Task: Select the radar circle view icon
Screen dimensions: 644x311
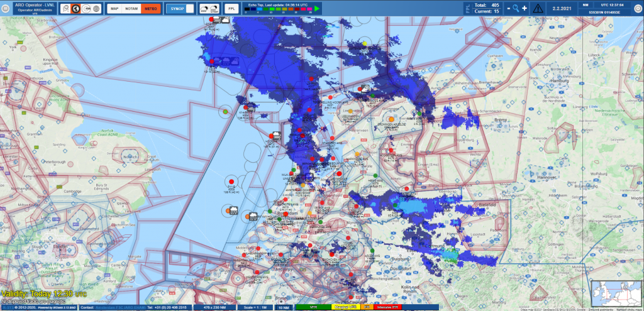Action: click(x=86, y=9)
